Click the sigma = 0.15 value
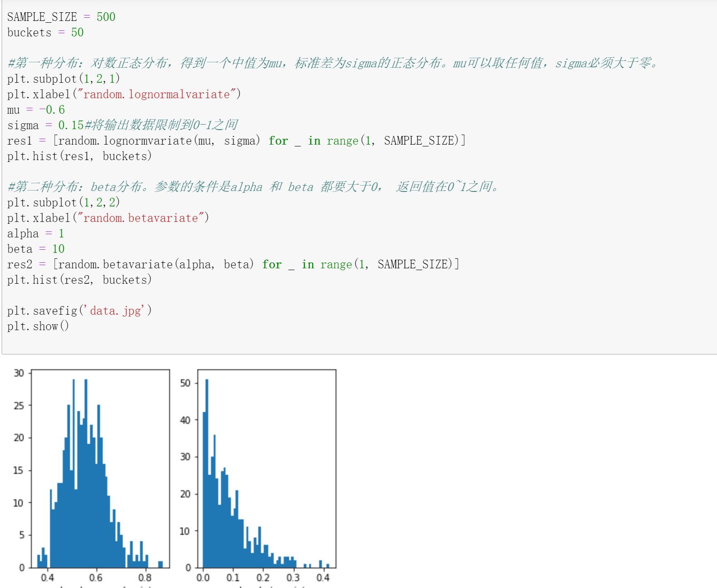 click(70, 125)
